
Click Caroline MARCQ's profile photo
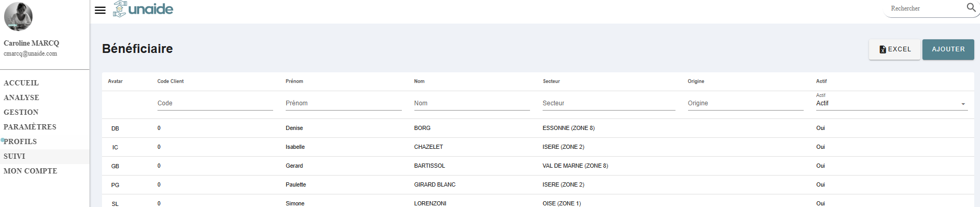pos(18,16)
